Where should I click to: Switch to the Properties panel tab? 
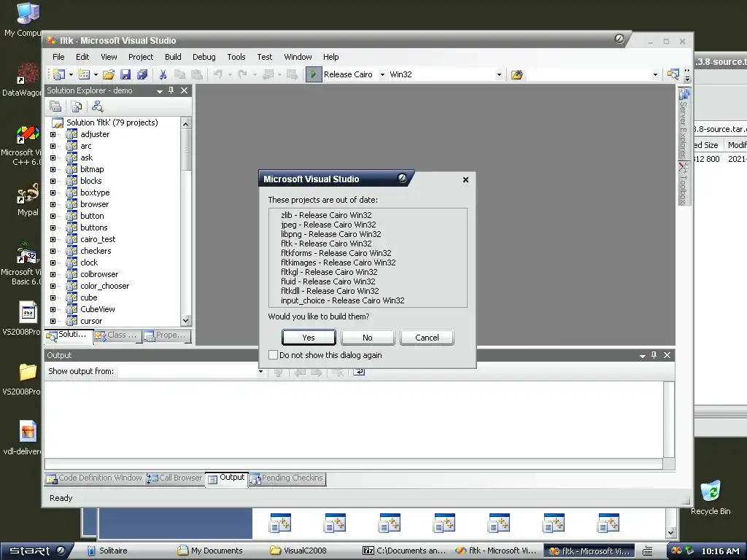[166, 335]
